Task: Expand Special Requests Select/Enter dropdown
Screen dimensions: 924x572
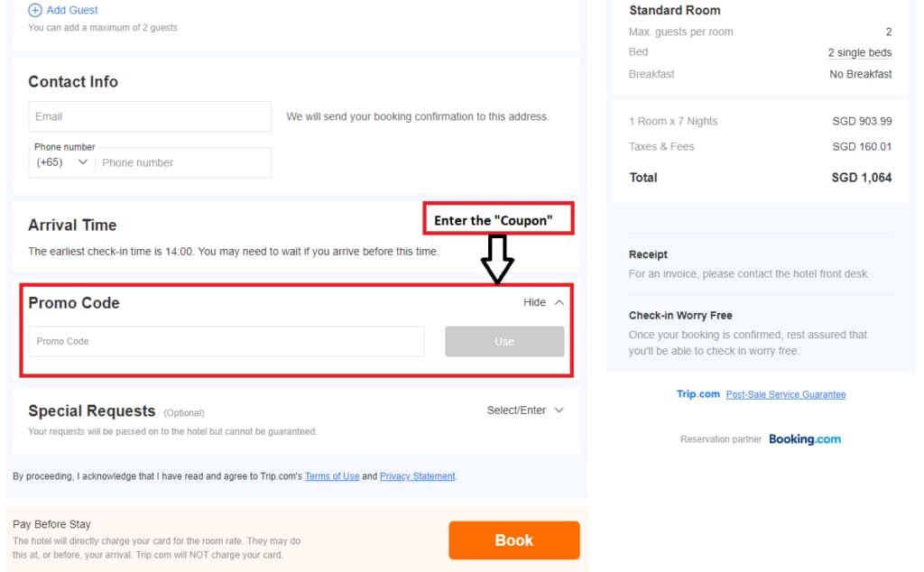Action: (x=516, y=410)
